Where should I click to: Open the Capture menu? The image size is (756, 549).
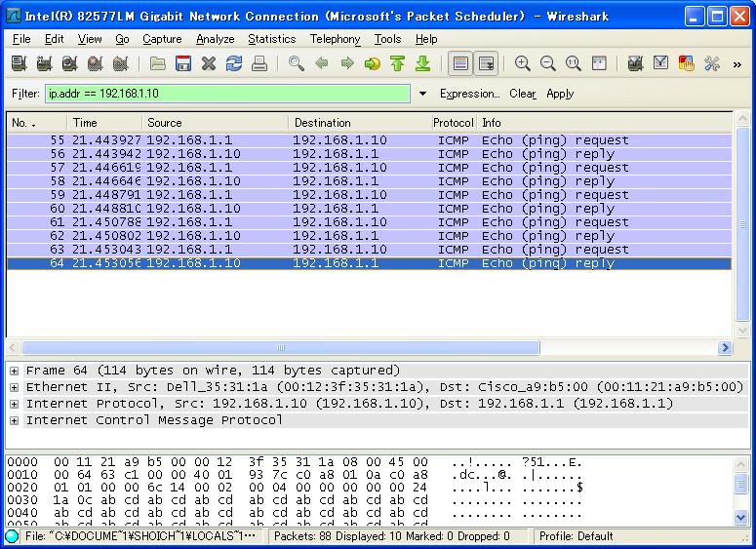coord(162,39)
